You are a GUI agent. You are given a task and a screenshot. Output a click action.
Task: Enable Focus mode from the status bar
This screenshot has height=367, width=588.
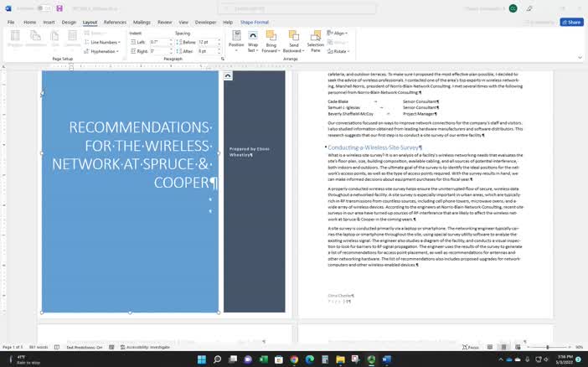471,347
